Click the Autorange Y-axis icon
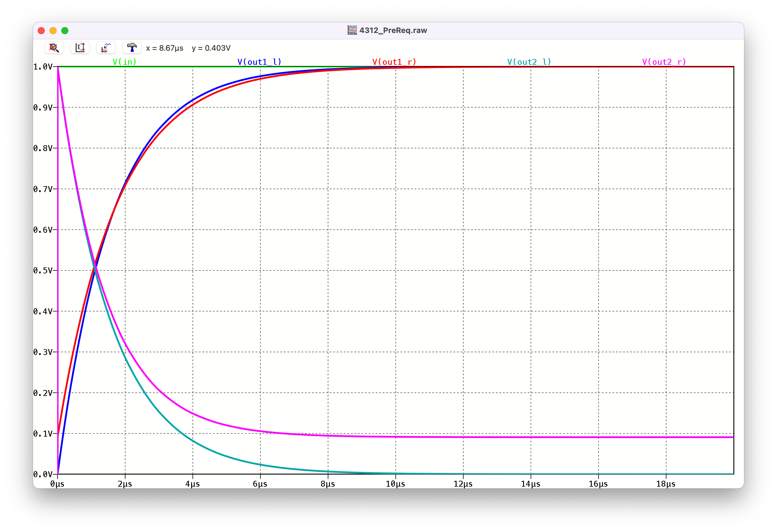This screenshot has height=532, width=777. (x=80, y=48)
